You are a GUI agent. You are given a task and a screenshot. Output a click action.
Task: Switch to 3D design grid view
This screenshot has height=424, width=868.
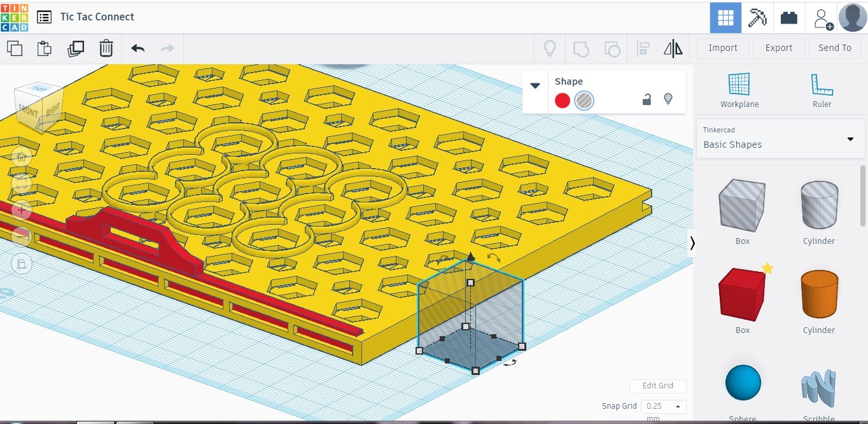click(725, 18)
